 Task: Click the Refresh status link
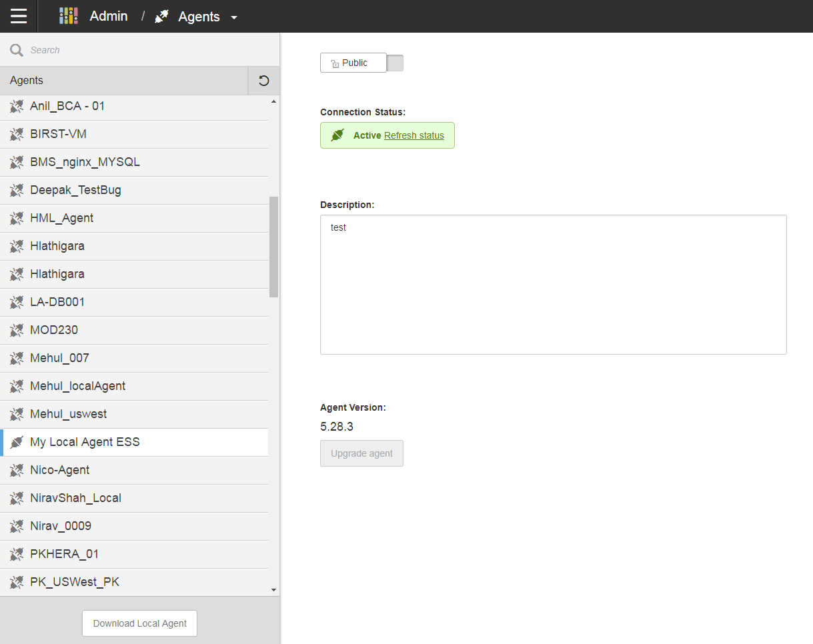[414, 135]
